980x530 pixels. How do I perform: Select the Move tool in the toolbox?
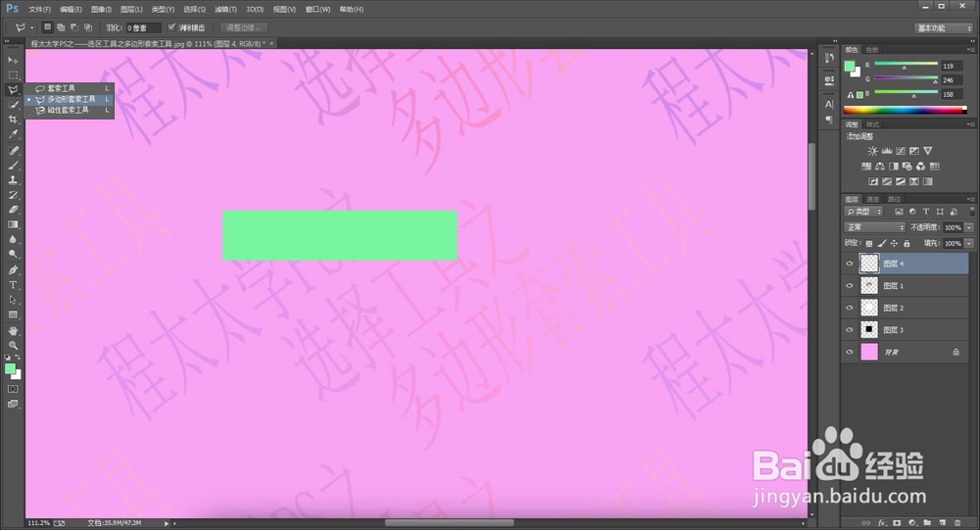tap(13, 60)
